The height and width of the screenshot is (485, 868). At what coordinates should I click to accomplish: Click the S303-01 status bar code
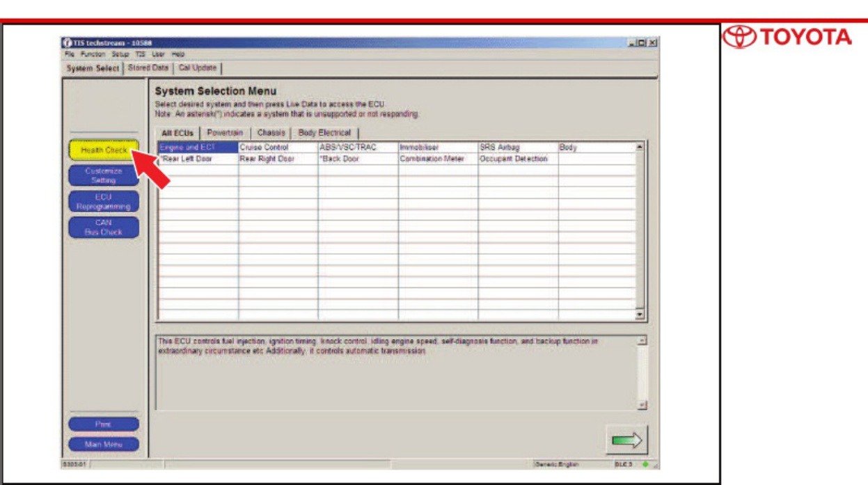pos(73,464)
